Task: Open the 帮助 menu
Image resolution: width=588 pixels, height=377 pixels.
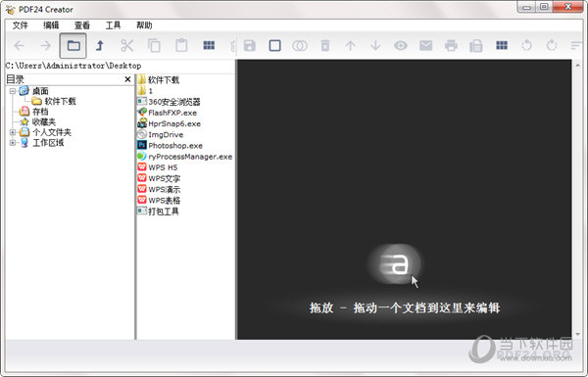Action: coord(144,25)
